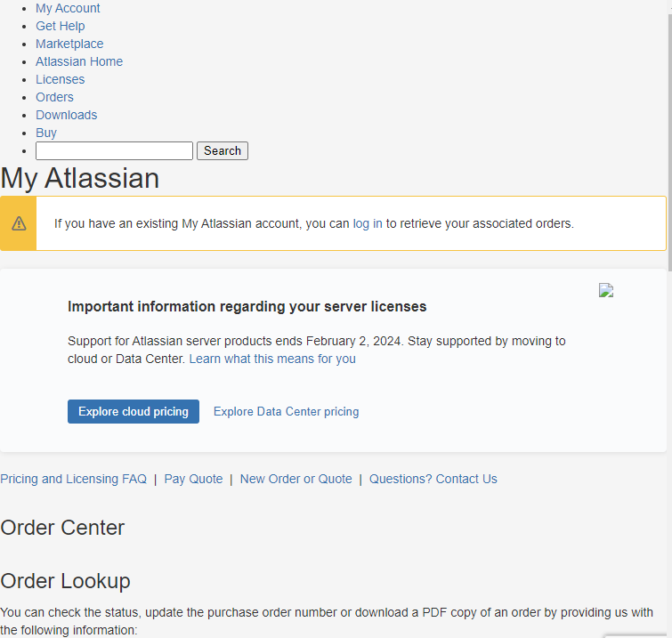Click Explore cloud pricing button
This screenshot has height=638, width=672.
tap(134, 411)
